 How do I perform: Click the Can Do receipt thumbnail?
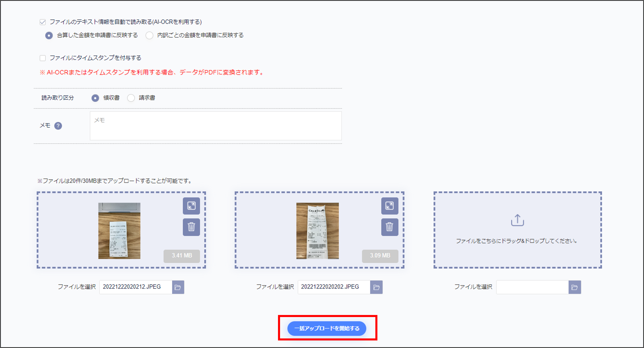[x=317, y=230]
